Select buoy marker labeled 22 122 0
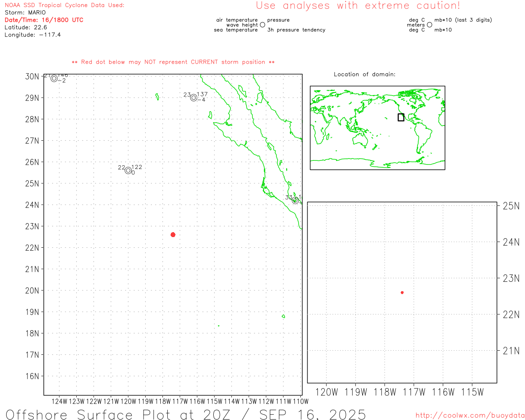Viewport: 525px width, 420px height. click(128, 171)
